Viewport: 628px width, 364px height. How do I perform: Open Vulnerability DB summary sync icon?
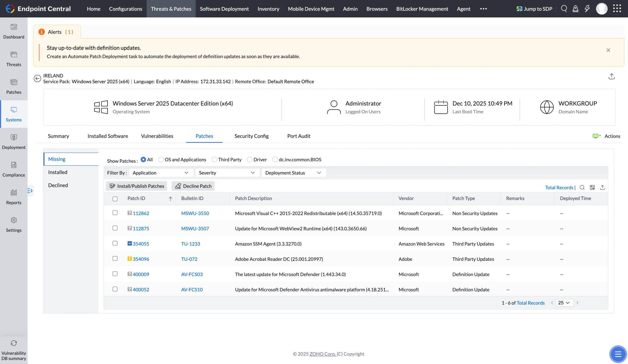(14, 343)
